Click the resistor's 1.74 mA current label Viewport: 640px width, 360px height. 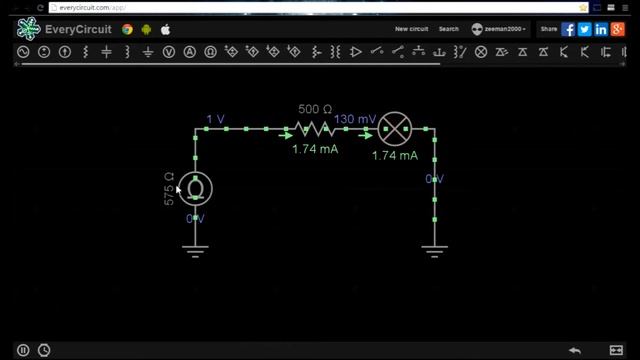click(315, 149)
